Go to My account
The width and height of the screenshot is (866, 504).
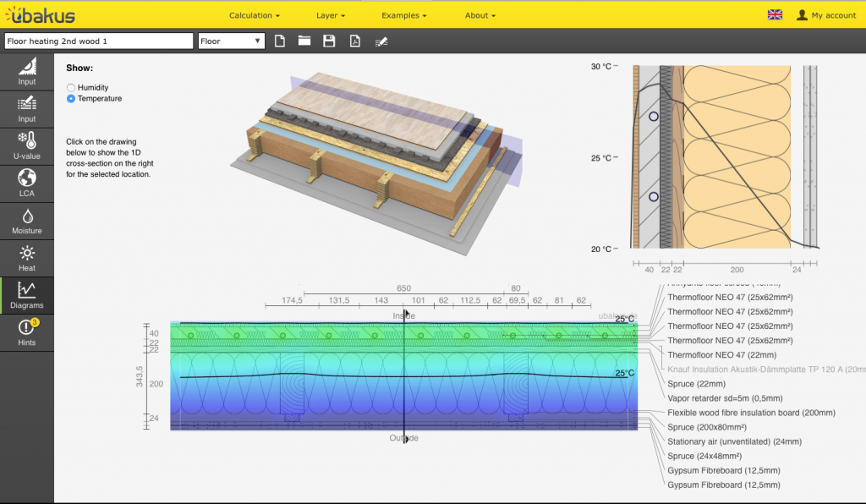826,15
